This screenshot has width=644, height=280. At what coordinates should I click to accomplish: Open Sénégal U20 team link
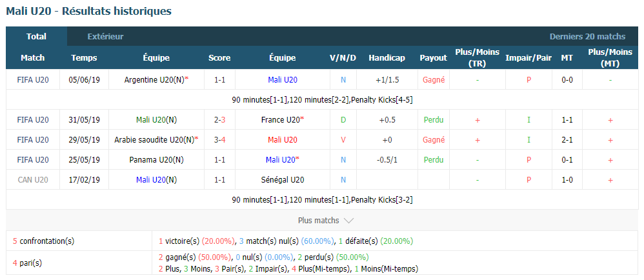[x=283, y=180]
